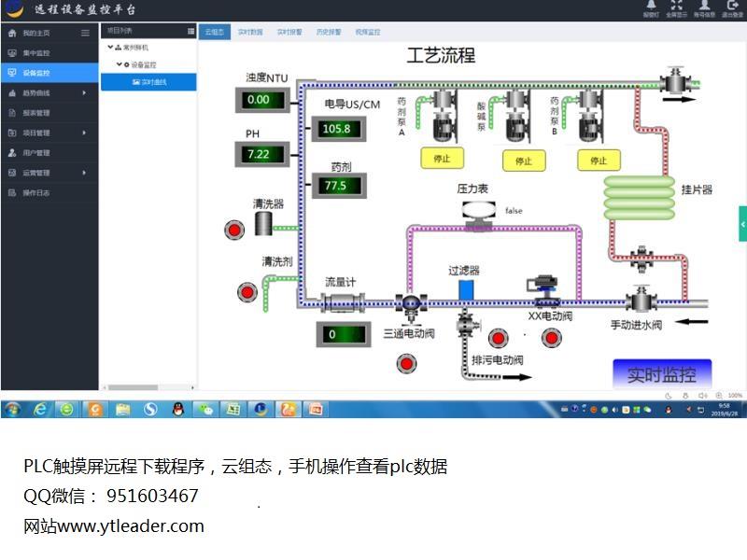Toggle red indicator beside the cleaner tank
This screenshot has height=560, width=747.
click(233, 228)
